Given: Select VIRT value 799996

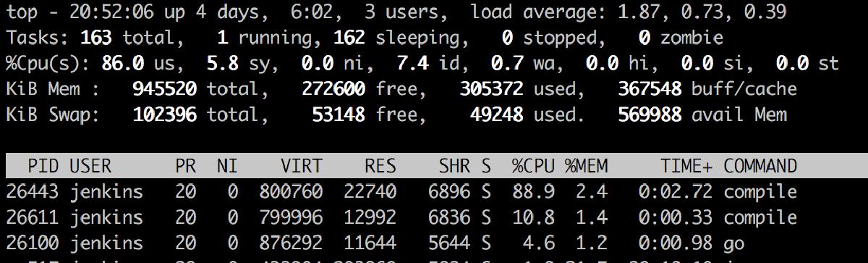Looking at the screenshot, I should pyautogui.click(x=291, y=217).
